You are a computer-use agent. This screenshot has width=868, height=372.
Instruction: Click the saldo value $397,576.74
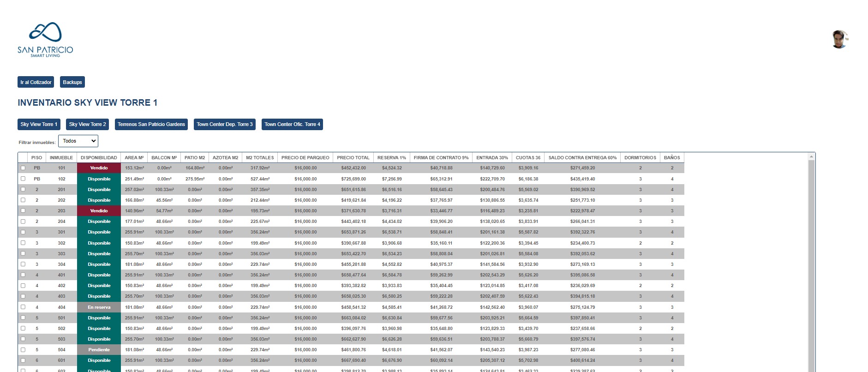click(582, 339)
